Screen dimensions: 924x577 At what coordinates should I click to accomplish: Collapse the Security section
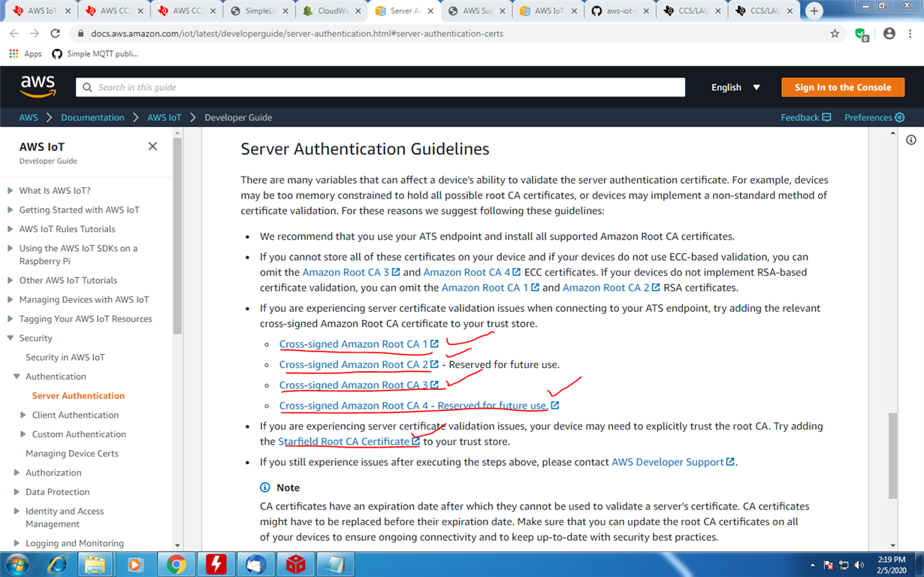pyautogui.click(x=11, y=338)
